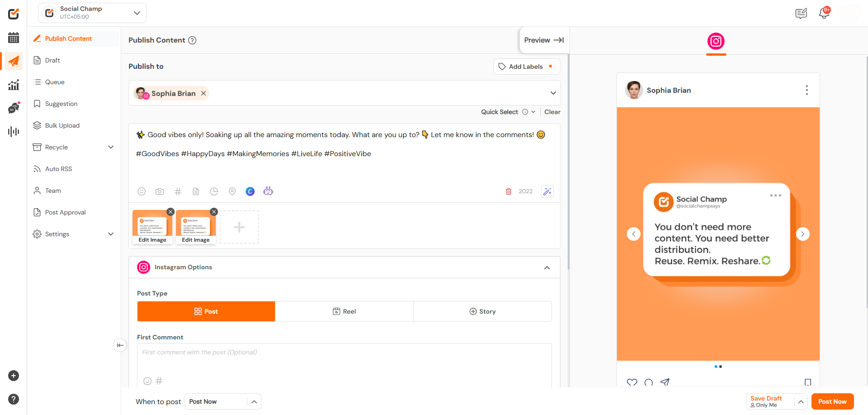Screen dimensions: 868x415
Task: Click into the First Comment text field
Action: (x=344, y=359)
